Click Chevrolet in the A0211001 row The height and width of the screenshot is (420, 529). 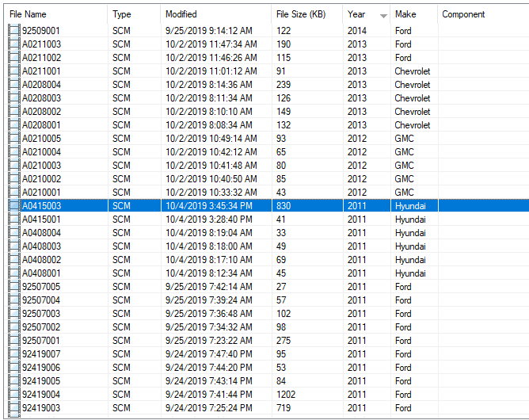tap(413, 71)
